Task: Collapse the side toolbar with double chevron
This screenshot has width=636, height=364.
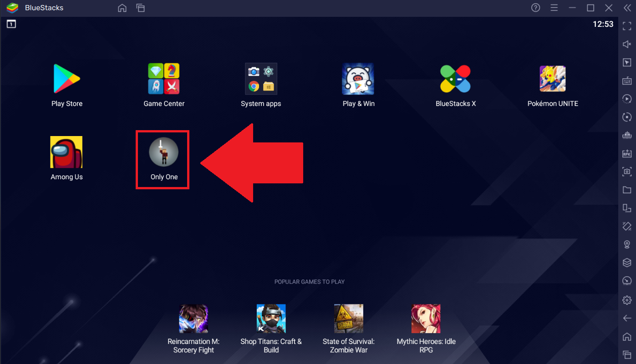Action: click(x=627, y=8)
